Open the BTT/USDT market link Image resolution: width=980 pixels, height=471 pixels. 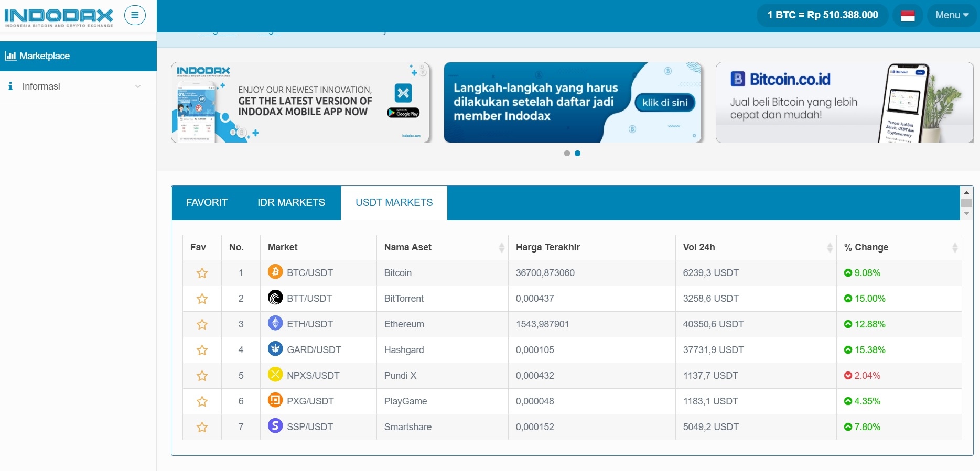tap(309, 299)
